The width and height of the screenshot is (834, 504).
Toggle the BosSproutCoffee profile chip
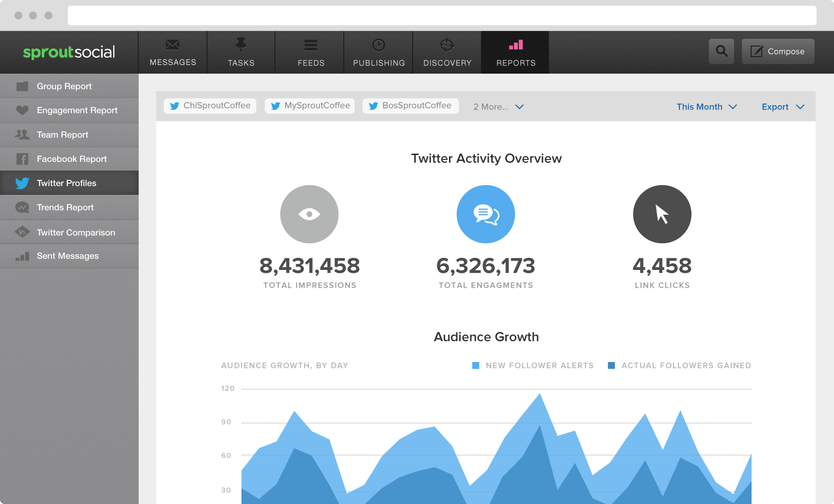[411, 106]
